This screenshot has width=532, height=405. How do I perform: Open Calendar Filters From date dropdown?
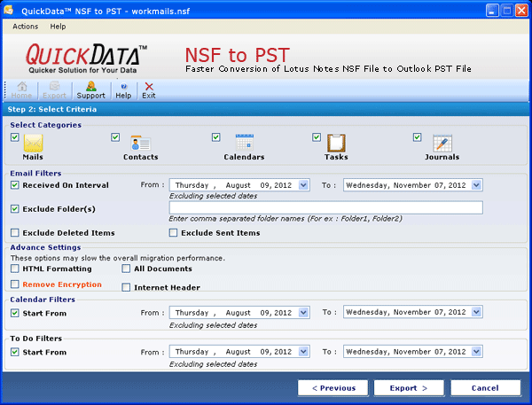click(x=303, y=313)
